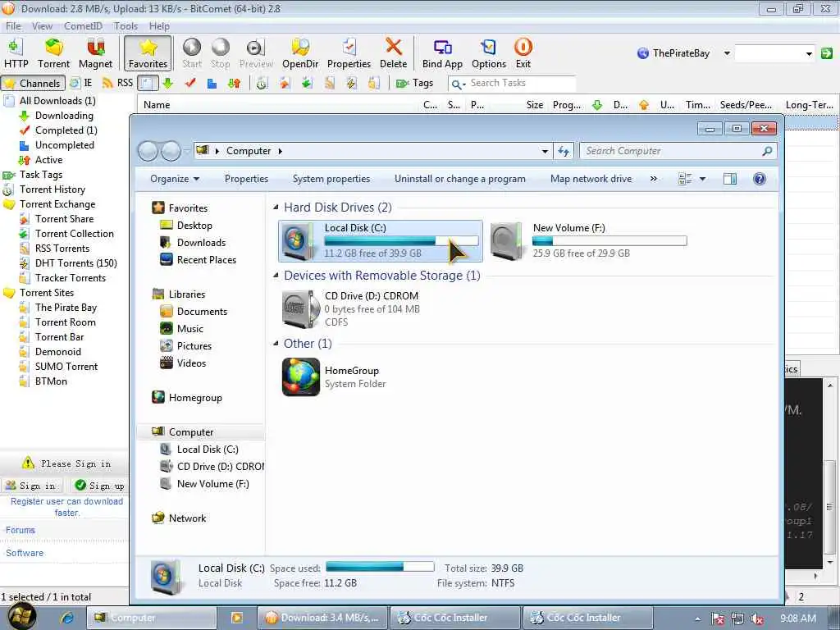Click the Tags toolbar button
The height and width of the screenshot is (630, 840).
click(x=414, y=83)
